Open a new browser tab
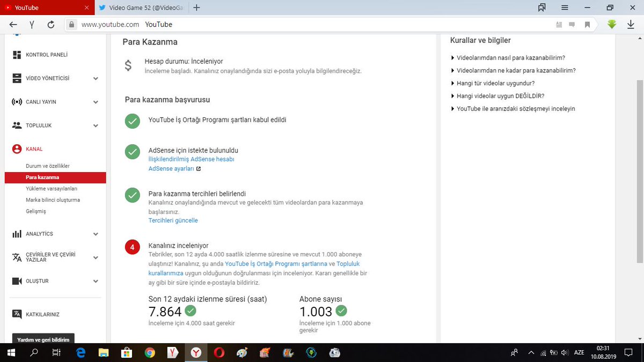This screenshot has height=362, width=644. 196,8
